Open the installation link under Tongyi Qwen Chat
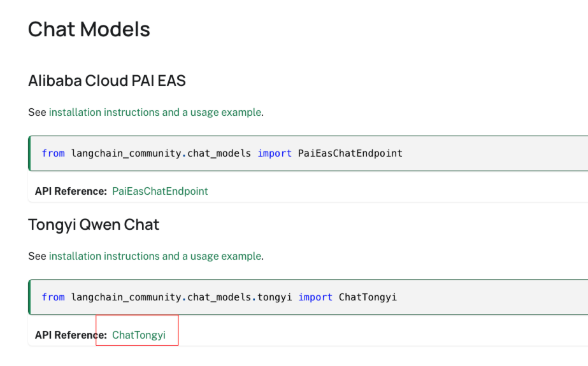 pyautogui.click(x=155, y=256)
